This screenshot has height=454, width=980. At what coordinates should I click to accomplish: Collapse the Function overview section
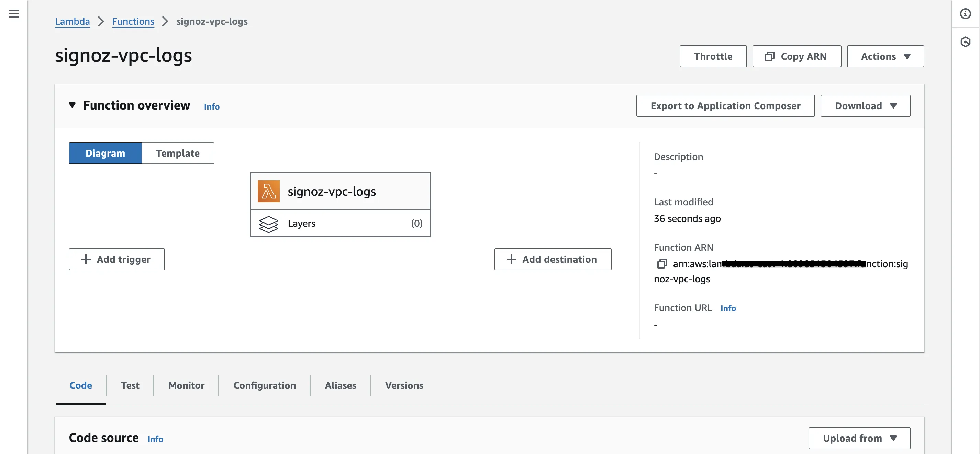[72, 105]
